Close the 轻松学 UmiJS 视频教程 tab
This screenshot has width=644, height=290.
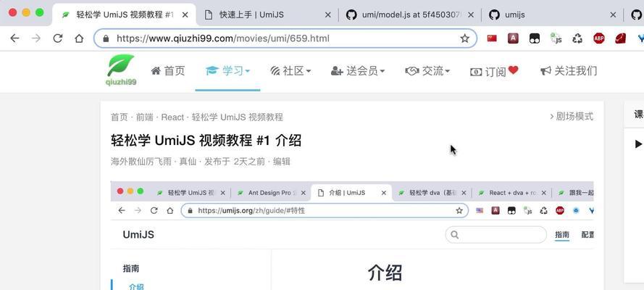[x=185, y=15]
